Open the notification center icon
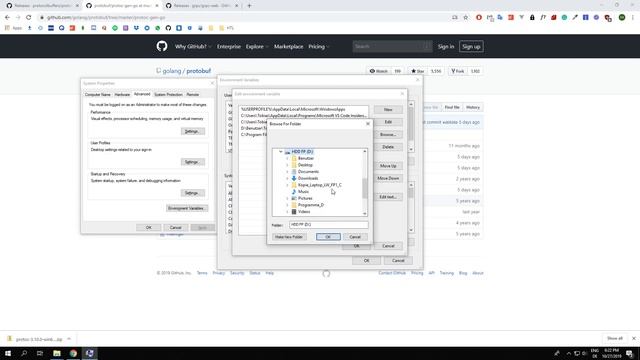The width and height of the screenshot is (640, 360). click(630, 353)
